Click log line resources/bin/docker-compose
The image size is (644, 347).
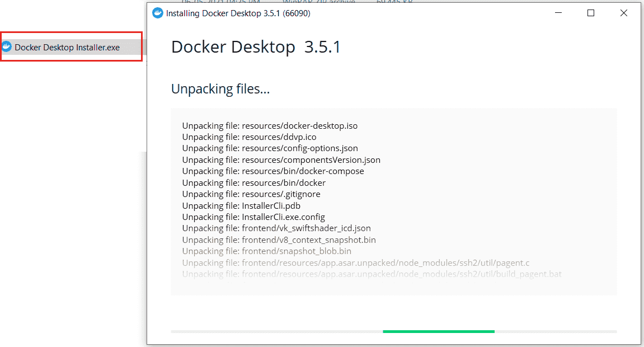[273, 171]
